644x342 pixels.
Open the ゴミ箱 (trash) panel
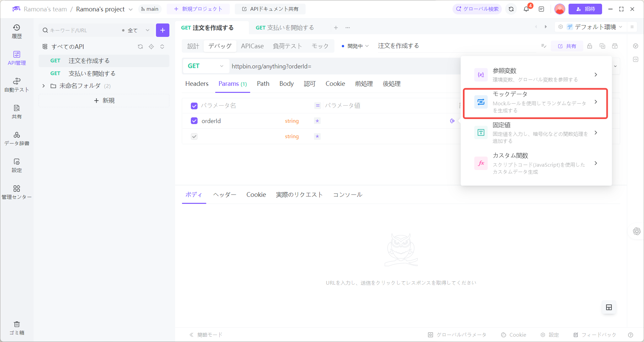pyautogui.click(x=17, y=328)
